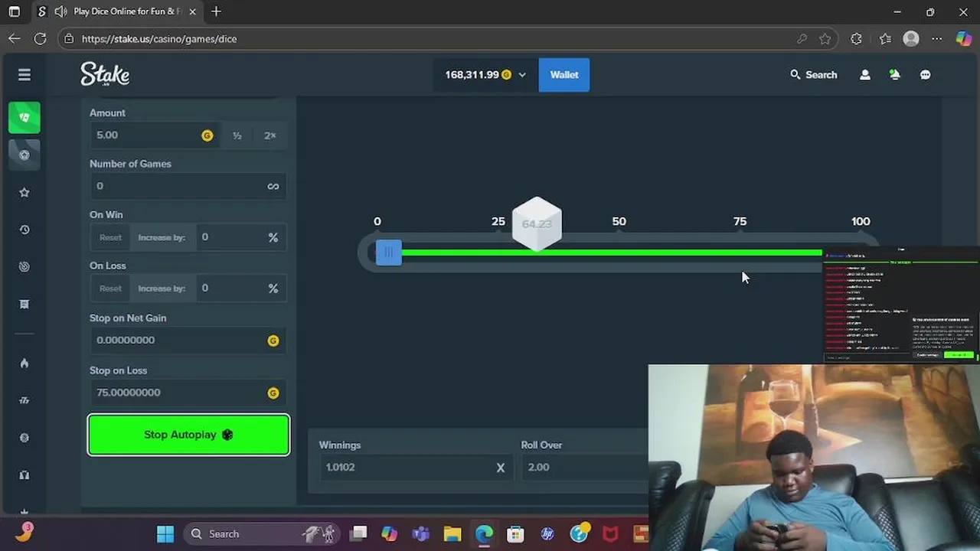Viewport: 980px width, 551px height.
Task: Select Reset under On Win
Action: [x=110, y=237]
